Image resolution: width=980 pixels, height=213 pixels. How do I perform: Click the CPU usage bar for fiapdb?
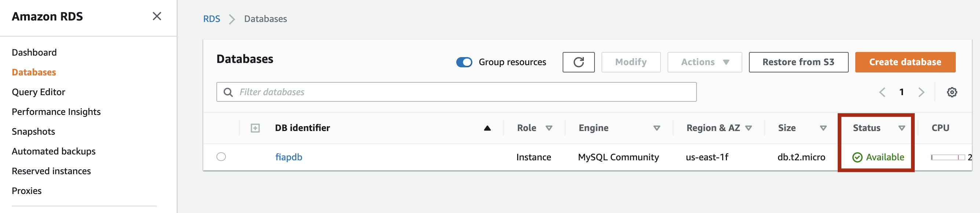[x=948, y=157]
